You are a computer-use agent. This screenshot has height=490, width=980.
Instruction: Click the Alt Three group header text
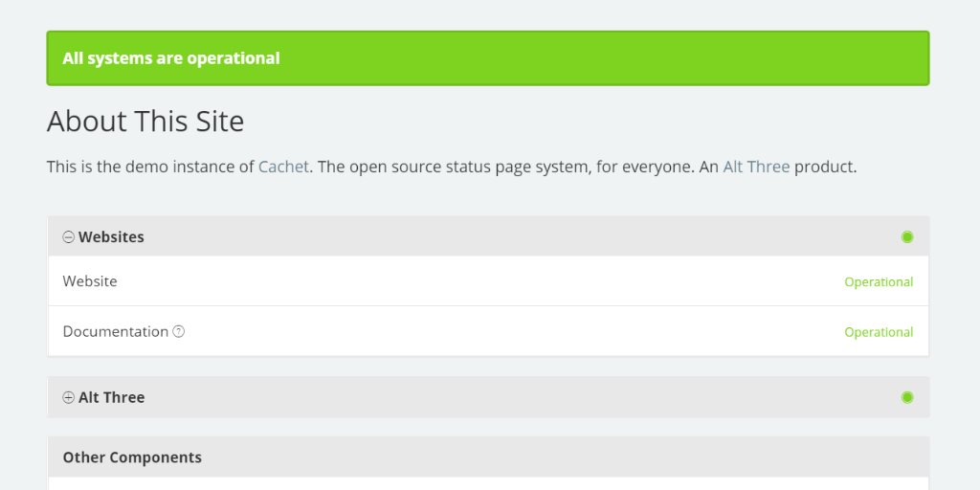[x=111, y=397]
